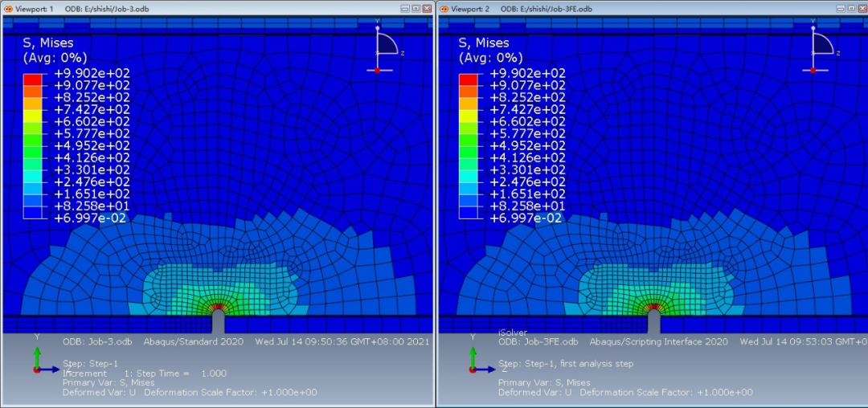Pick the cyan legend swatch in Viewport 1

[x=32, y=176]
